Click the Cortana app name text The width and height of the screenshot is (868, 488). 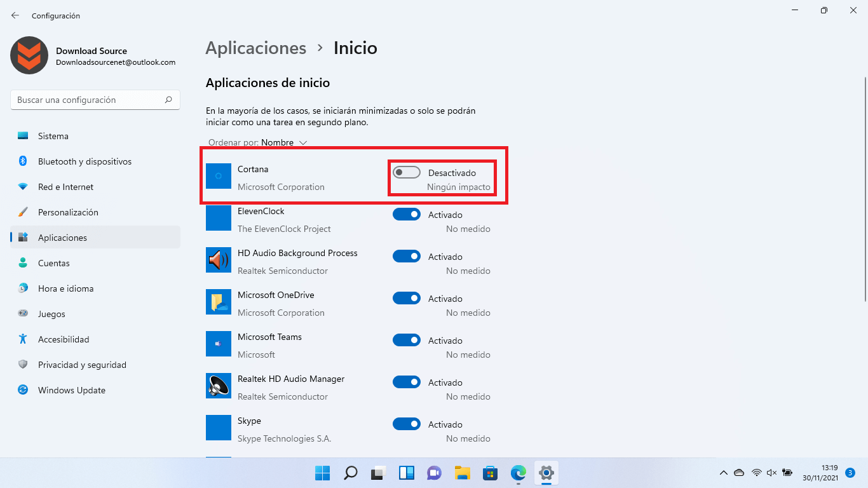(253, 169)
